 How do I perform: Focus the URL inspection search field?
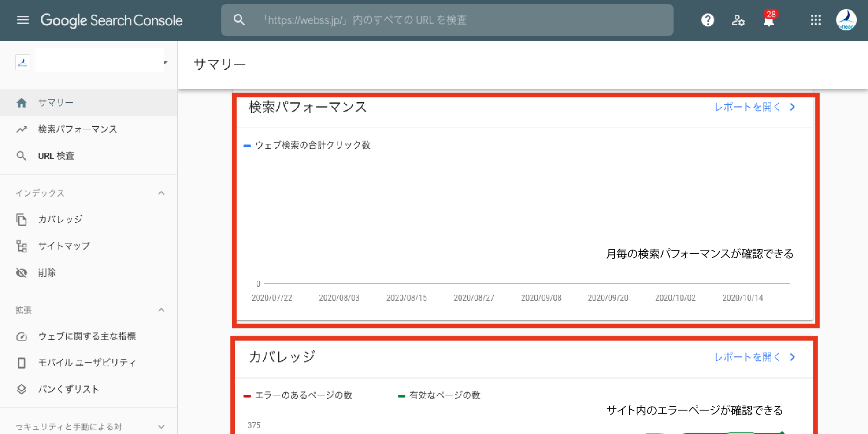(447, 20)
